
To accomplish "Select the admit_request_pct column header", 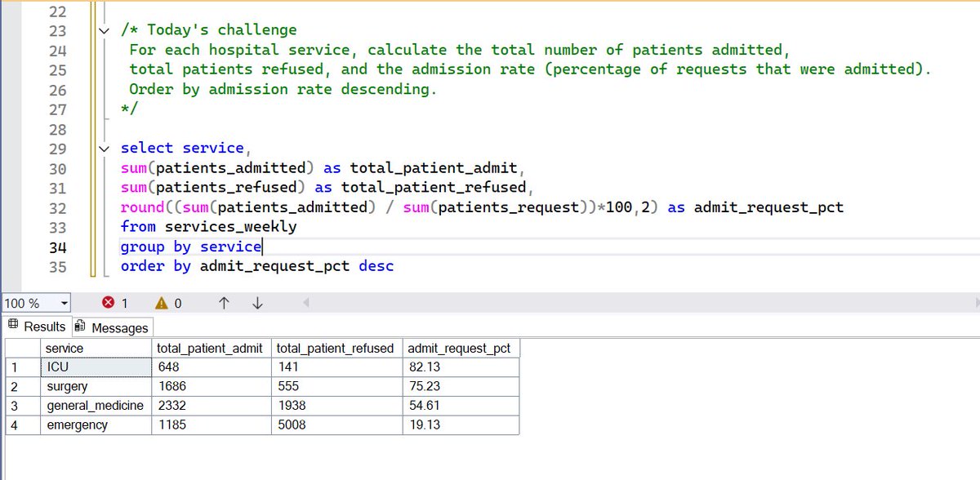I will pyautogui.click(x=461, y=349).
